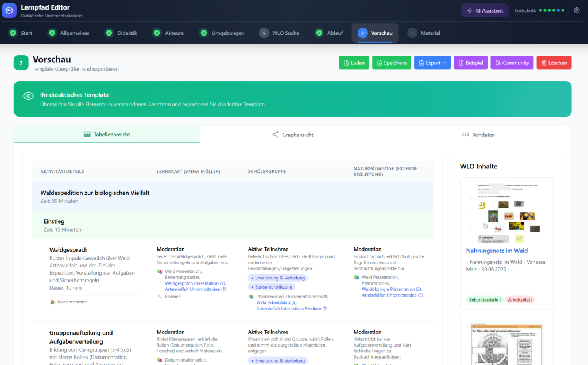This screenshot has height=365, width=588.
Task: Click the green 7 badge beside Vorschau heading
Action: (21, 63)
